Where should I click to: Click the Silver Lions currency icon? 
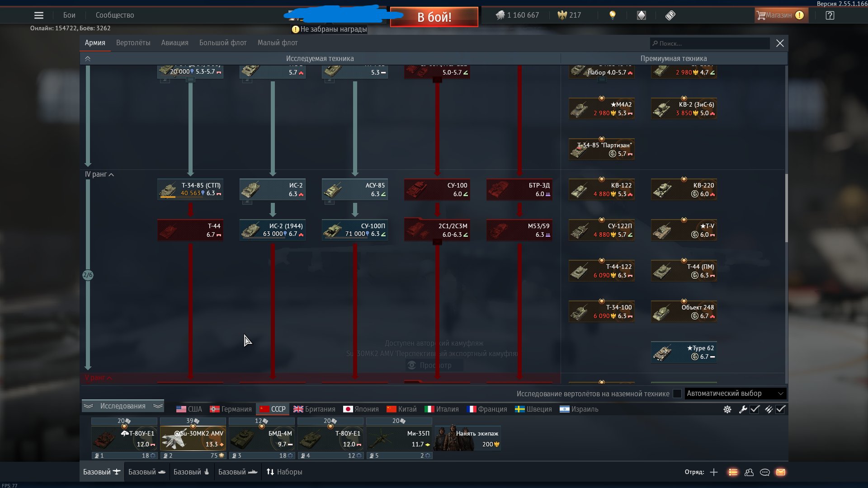pos(500,15)
